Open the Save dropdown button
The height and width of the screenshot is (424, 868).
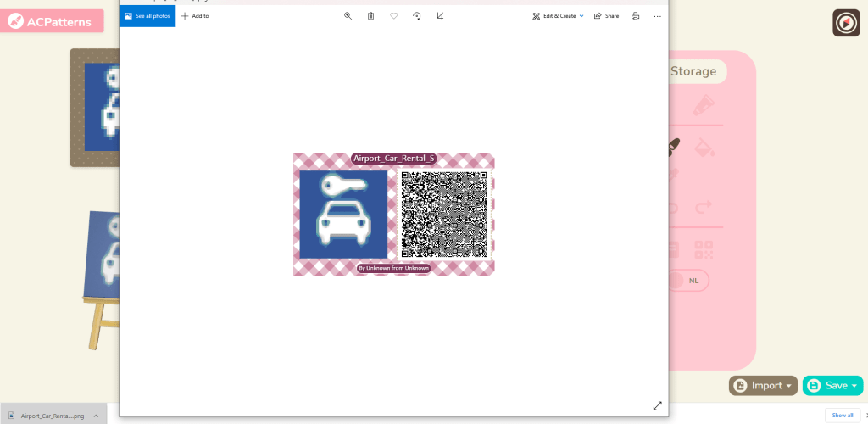pos(832,386)
